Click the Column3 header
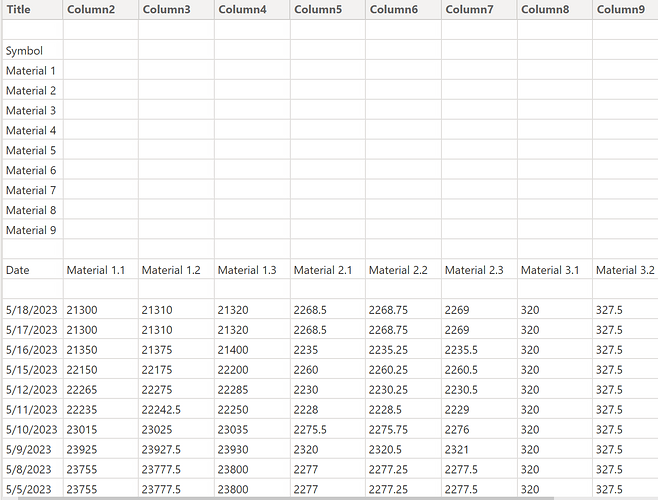 pos(176,9)
